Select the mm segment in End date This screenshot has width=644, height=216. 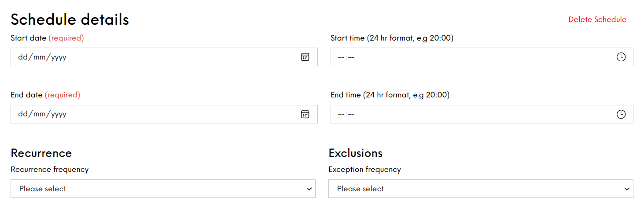[x=39, y=114]
